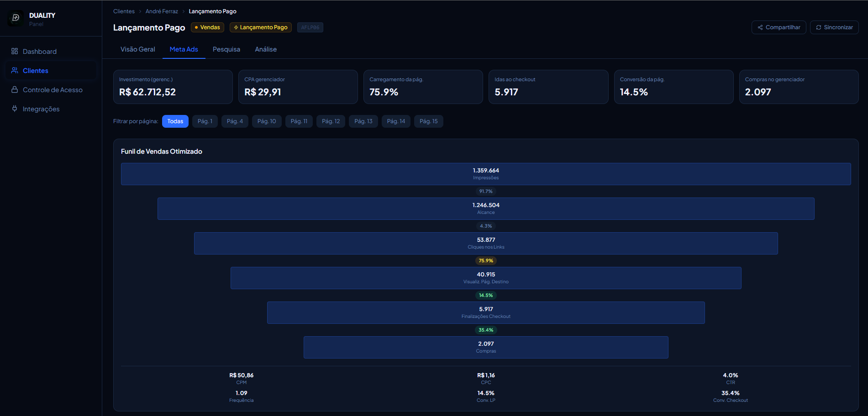Click the 35.4% conversion badge
This screenshot has width=868, height=416.
coord(486,330)
